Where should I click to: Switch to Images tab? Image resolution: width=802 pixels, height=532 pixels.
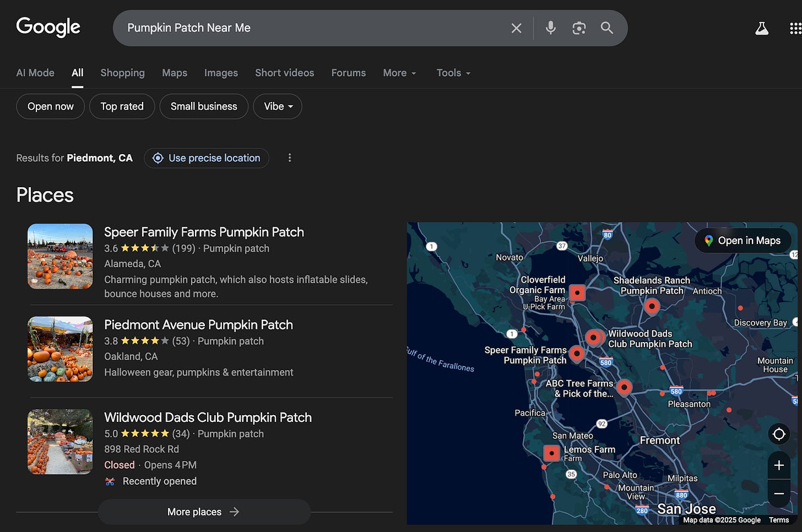(221, 73)
